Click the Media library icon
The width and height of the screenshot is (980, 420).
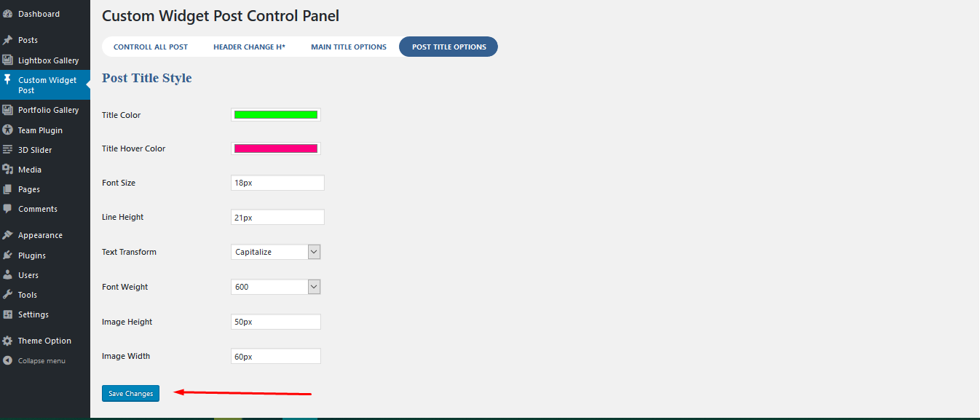point(7,170)
